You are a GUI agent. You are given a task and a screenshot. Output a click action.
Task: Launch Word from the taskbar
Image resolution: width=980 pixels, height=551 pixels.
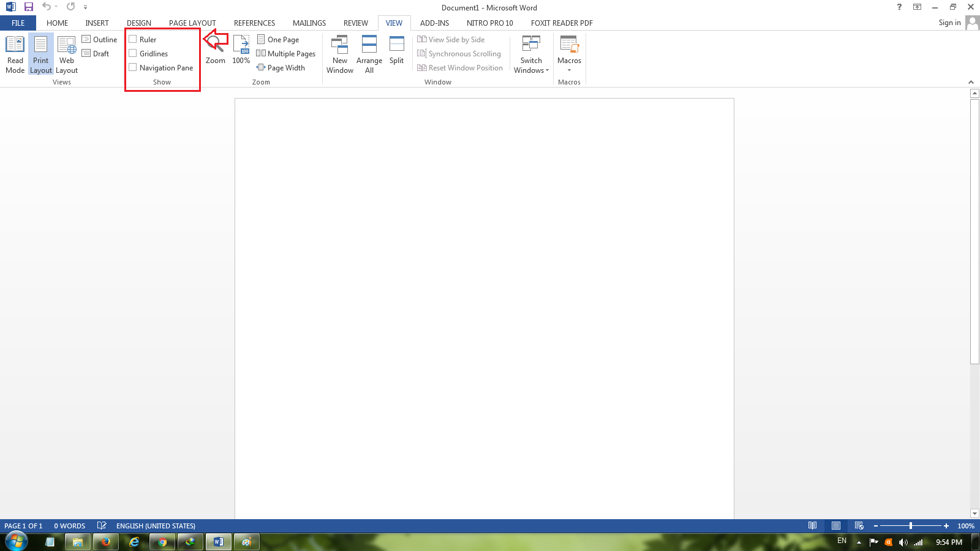click(x=218, y=542)
